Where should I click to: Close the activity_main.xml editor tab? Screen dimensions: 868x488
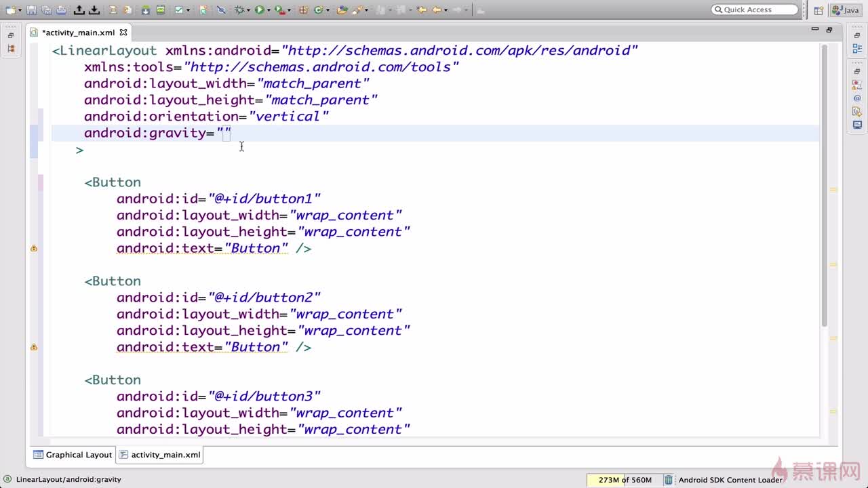(x=123, y=32)
